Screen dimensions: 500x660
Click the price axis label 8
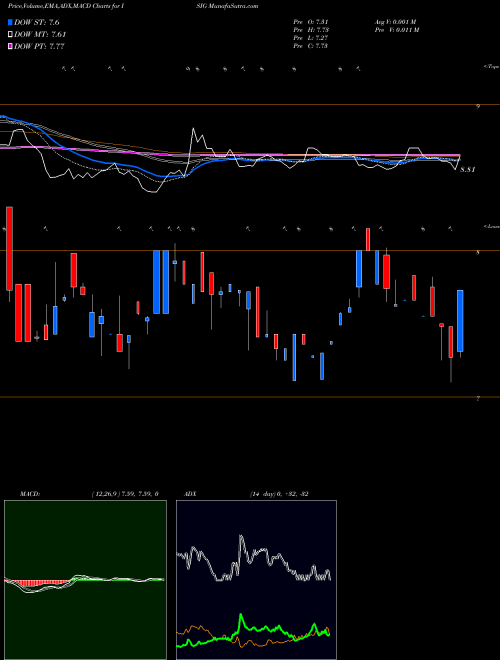point(478,253)
